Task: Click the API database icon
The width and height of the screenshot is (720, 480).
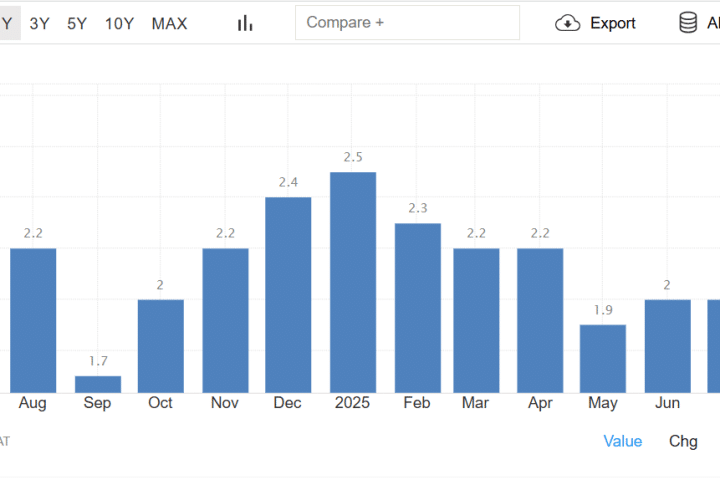Action: coord(688,23)
